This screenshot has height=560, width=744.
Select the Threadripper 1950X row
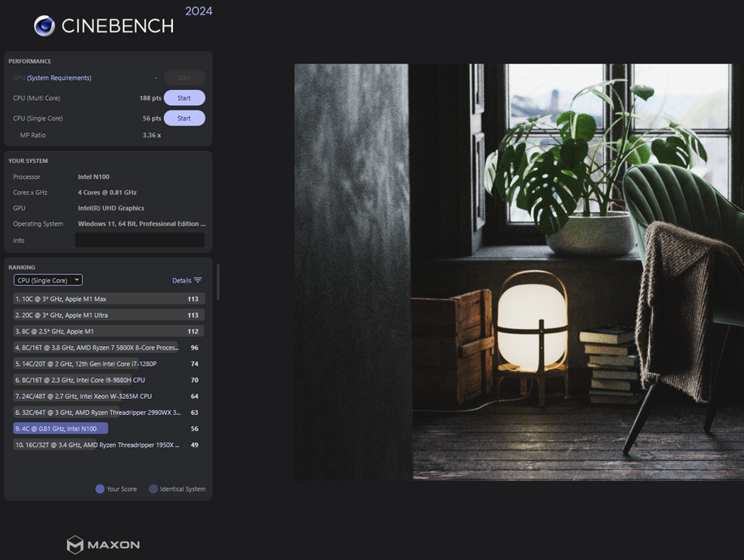(109, 445)
